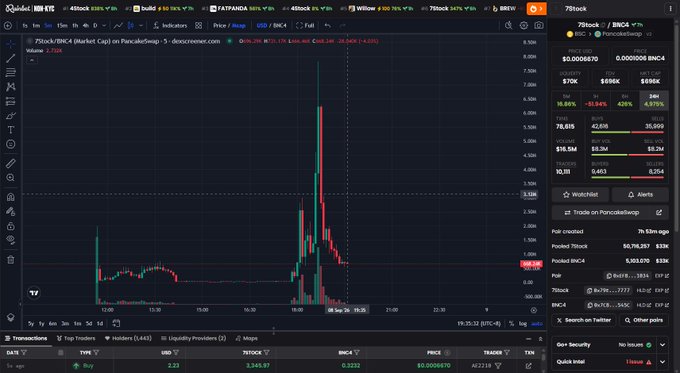Open the Maps tab
This screenshot has width=680, height=373.
pos(246,338)
